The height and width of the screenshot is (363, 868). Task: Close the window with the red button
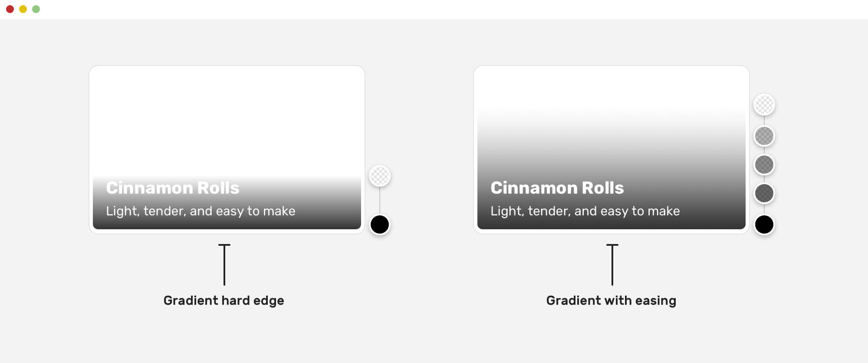tap(10, 9)
